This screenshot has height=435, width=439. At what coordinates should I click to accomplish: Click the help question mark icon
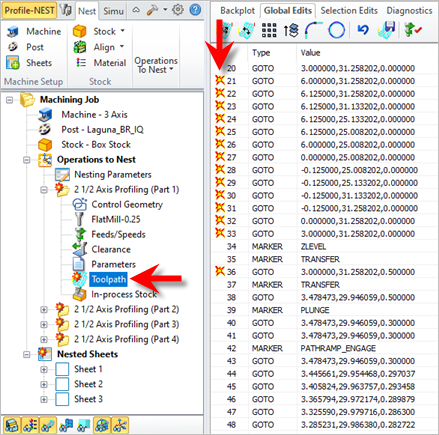pos(195,10)
